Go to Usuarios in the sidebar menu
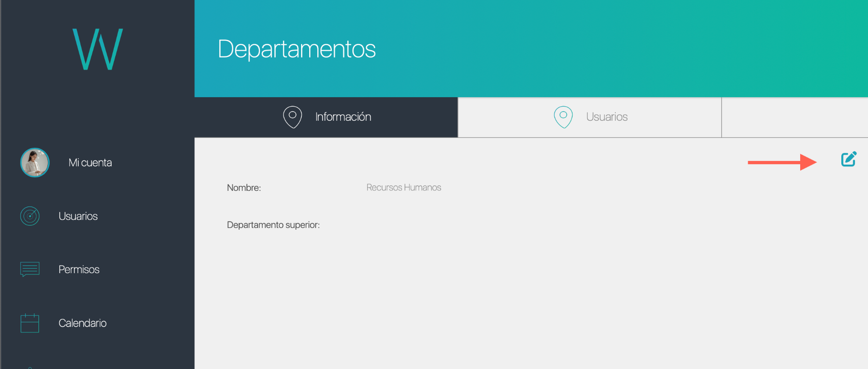The width and height of the screenshot is (868, 369). (78, 216)
